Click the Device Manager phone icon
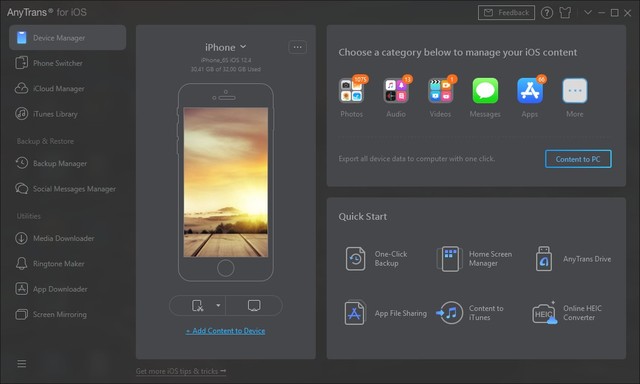 tap(22, 38)
